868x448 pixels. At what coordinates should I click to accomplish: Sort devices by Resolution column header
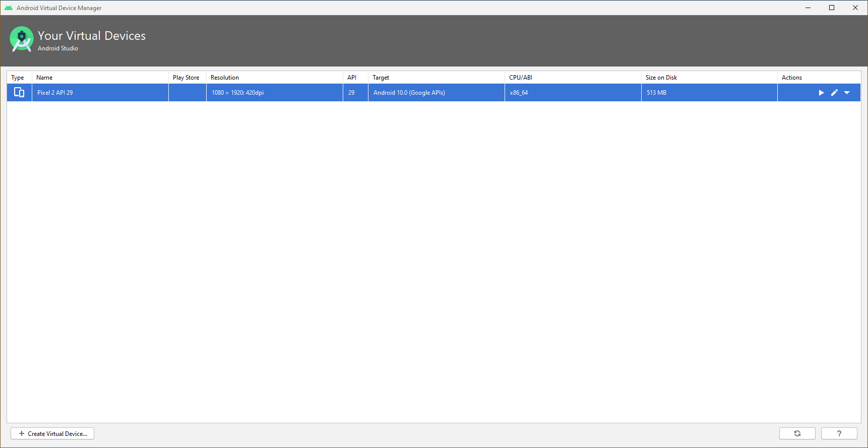pyautogui.click(x=274, y=78)
